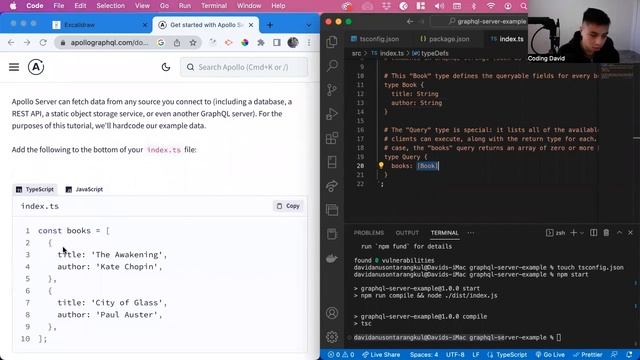This screenshot has width=640, height=360.
Task: Open the volume control in the menu bar
Action: click(439, 6)
